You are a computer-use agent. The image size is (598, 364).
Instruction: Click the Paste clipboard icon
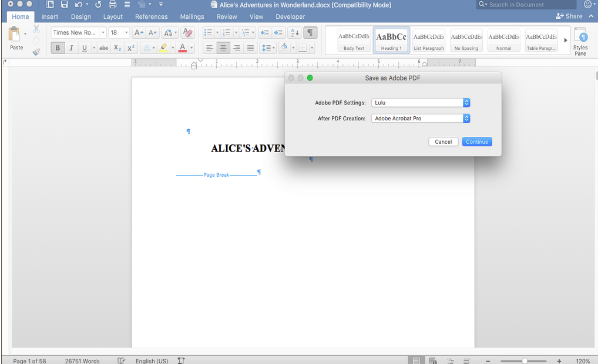(15, 34)
